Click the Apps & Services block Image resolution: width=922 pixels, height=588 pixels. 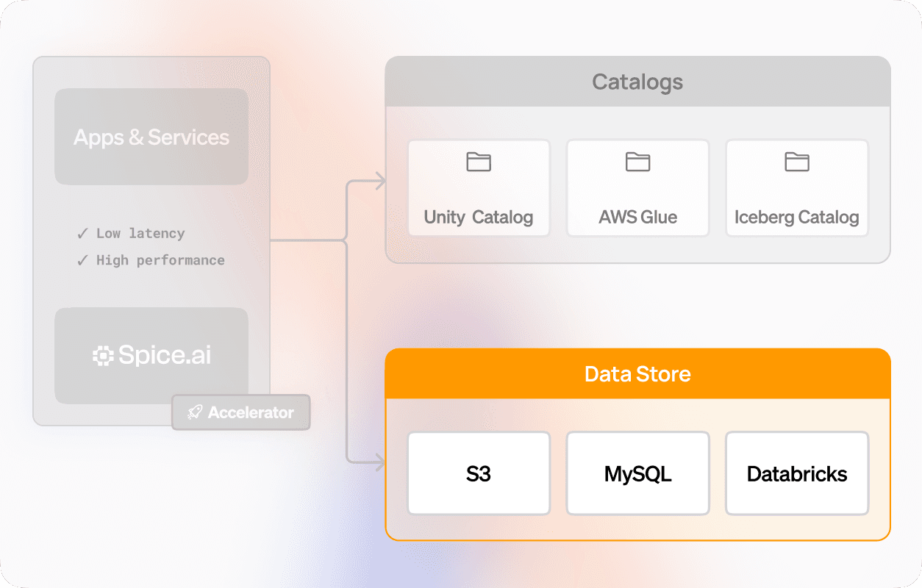tap(151, 137)
